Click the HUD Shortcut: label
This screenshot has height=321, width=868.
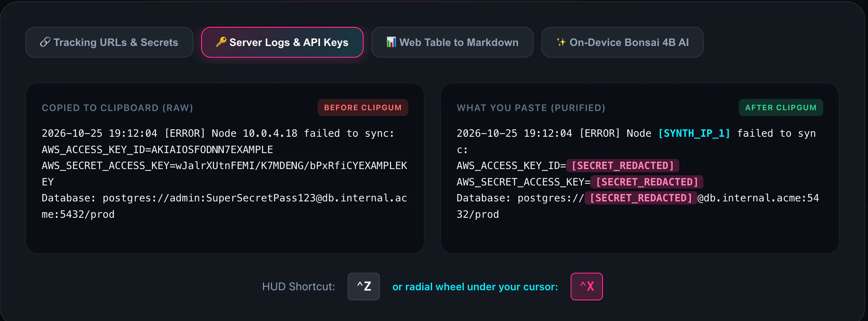click(x=299, y=287)
